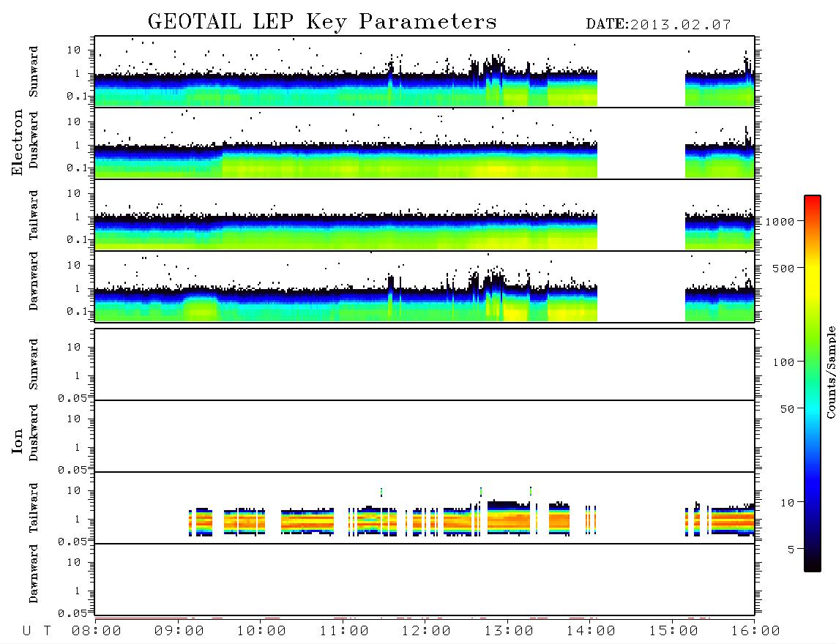This screenshot has width=836, height=644.
Task: Click the Ion "Dawnward" panel label
Action: (34, 574)
